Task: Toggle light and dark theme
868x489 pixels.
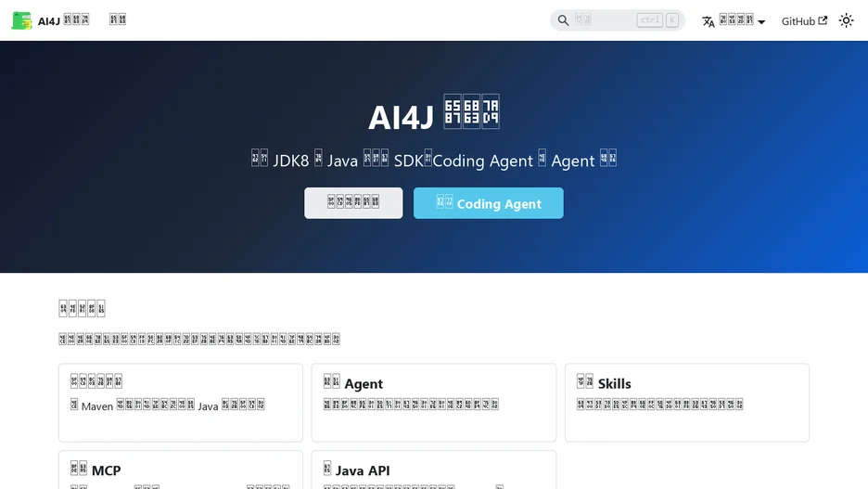Action: [x=846, y=20]
